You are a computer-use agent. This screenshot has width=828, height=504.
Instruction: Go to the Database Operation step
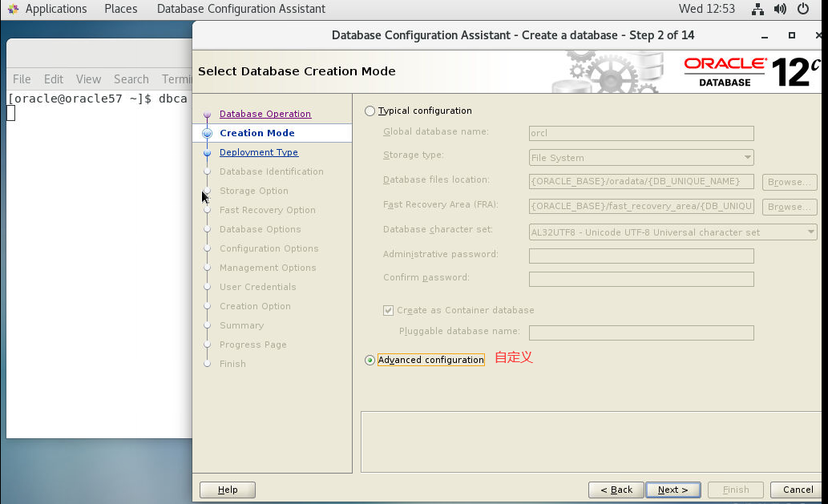(265, 114)
